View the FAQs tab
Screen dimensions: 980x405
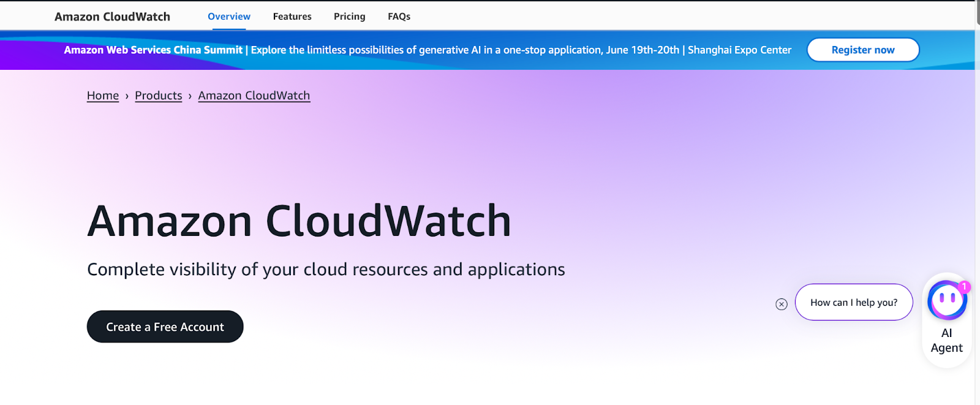(x=399, y=17)
